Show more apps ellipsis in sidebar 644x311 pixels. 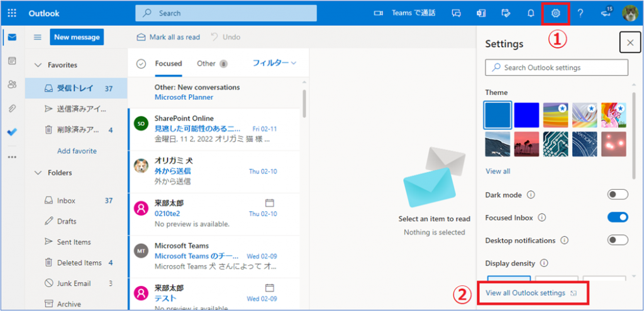[x=13, y=156]
